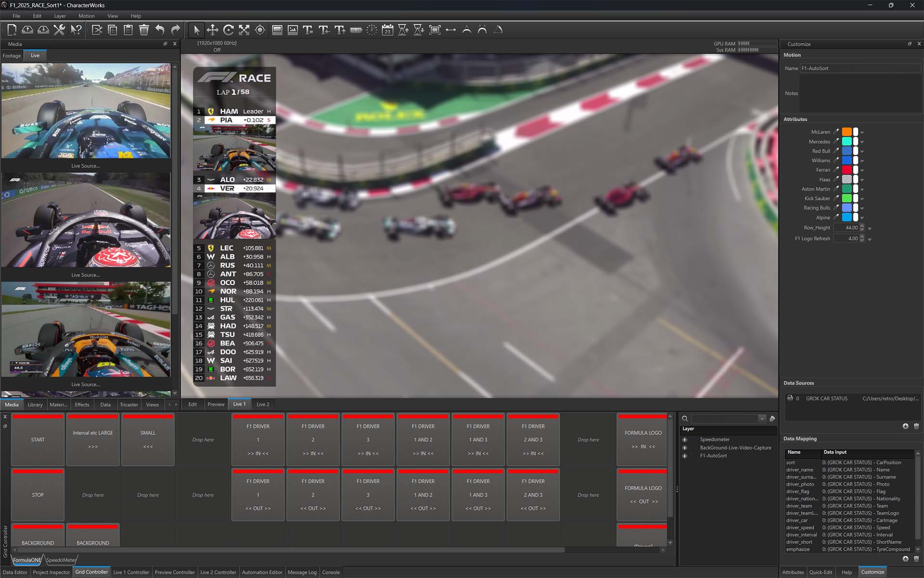
Task: Switch to Footage tab in Media panel
Action: (12, 56)
